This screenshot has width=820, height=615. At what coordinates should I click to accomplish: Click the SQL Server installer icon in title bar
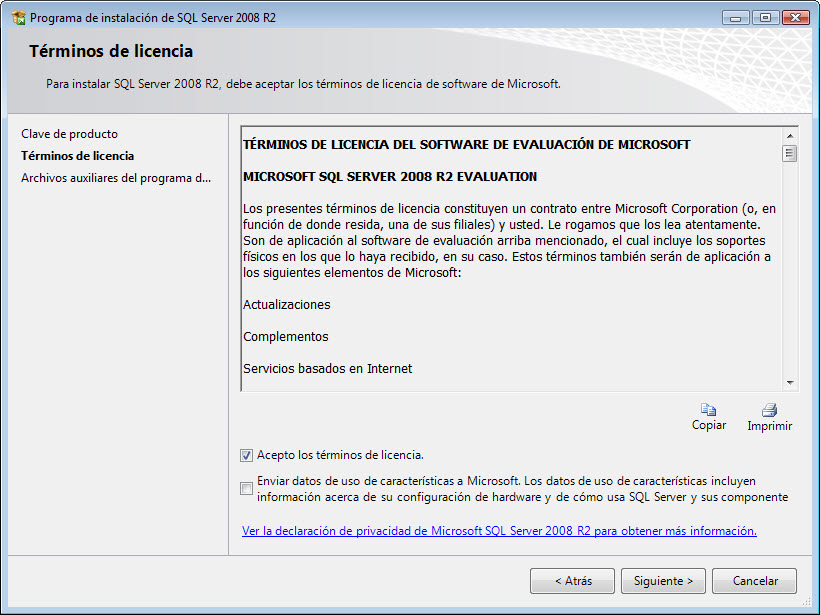pyautogui.click(x=19, y=18)
